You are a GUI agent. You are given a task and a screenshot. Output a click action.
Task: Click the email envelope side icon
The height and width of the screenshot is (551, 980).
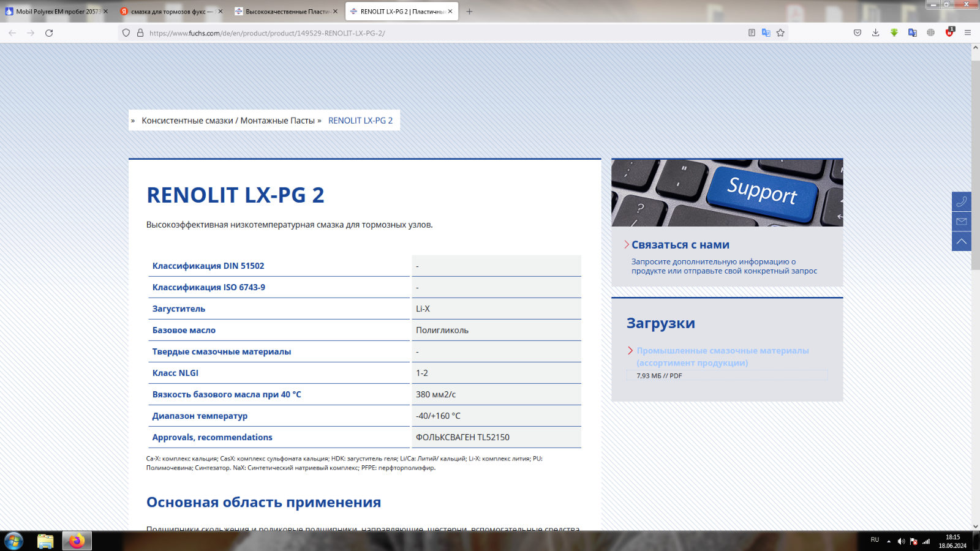(962, 222)
